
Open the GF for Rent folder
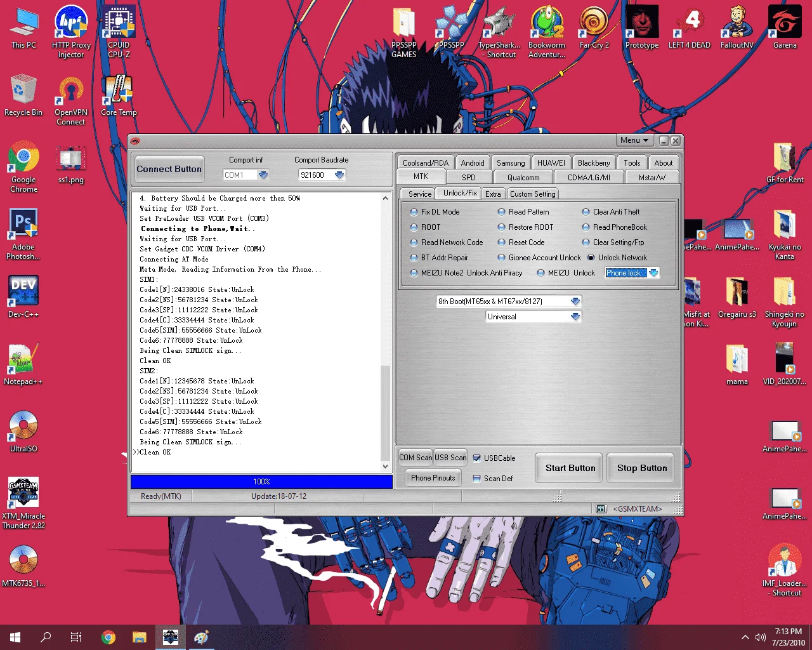785,162
